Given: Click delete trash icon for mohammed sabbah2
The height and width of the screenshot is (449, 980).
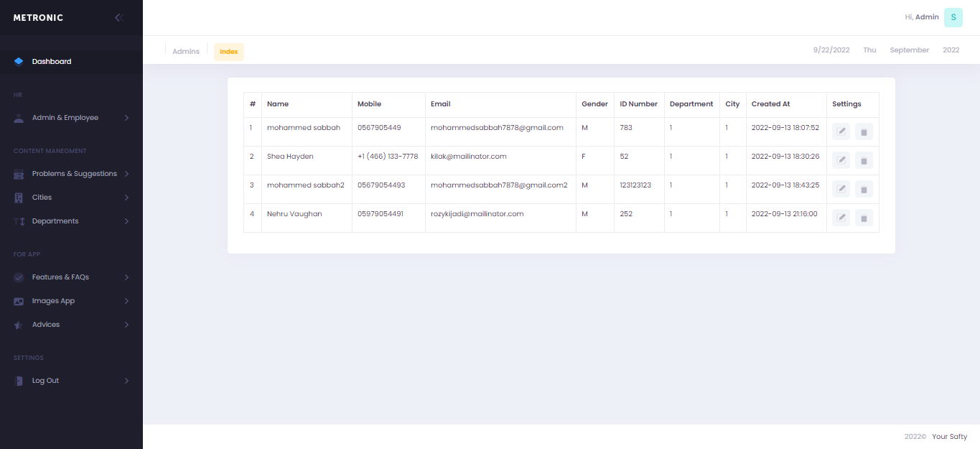Looking at the screenshot, I should [x=864, y=189].
